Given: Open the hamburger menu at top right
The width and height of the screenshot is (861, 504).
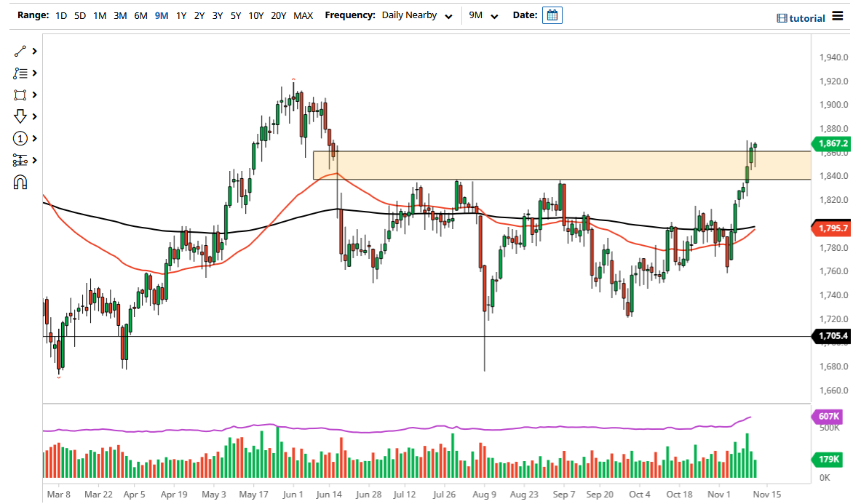Looking at the screenshot, I should [x=838, y=16].
